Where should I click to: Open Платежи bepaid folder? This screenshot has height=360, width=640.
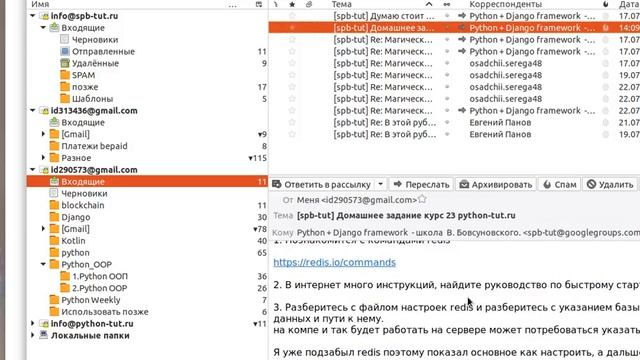coord(94,146)
